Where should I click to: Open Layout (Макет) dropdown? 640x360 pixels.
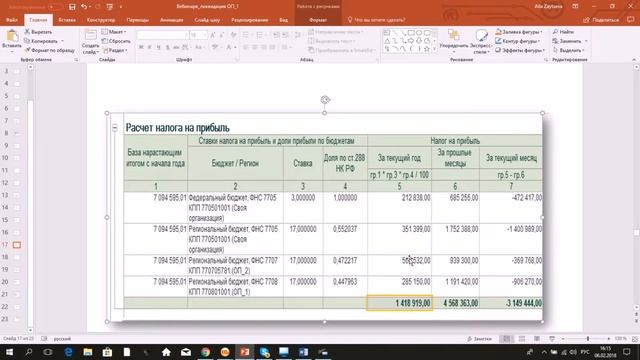coord(114,32)
